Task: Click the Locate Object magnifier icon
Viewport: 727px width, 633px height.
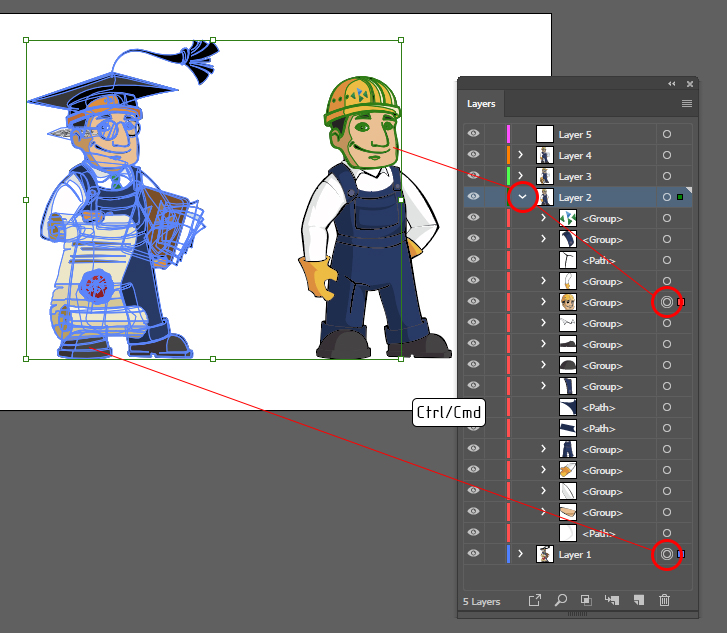Action: [561, 600]
